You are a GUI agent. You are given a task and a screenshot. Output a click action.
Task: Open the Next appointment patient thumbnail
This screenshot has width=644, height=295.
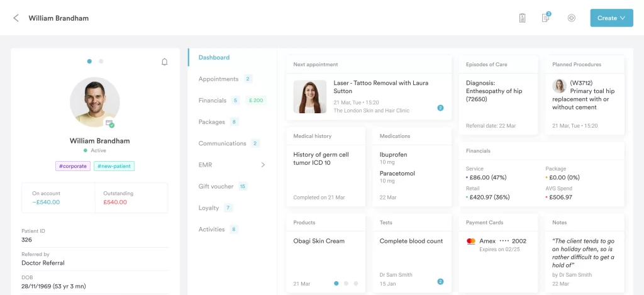pyautogui.click(x=310, y=97)
